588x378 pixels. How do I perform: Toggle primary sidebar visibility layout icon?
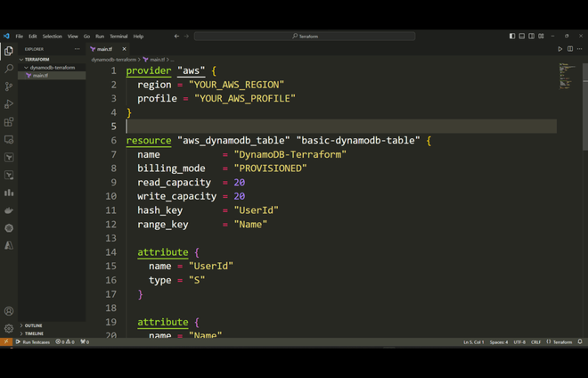point(512,36)
